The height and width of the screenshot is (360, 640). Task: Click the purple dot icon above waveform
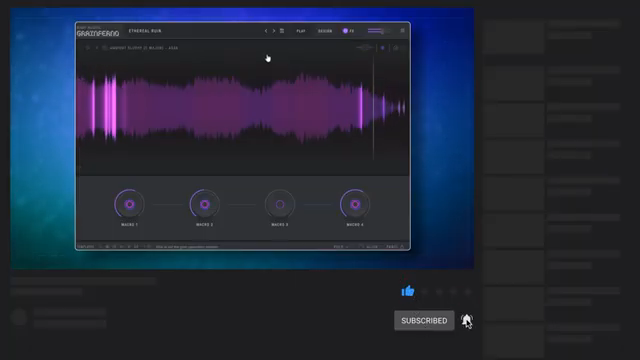coord(382,48)
